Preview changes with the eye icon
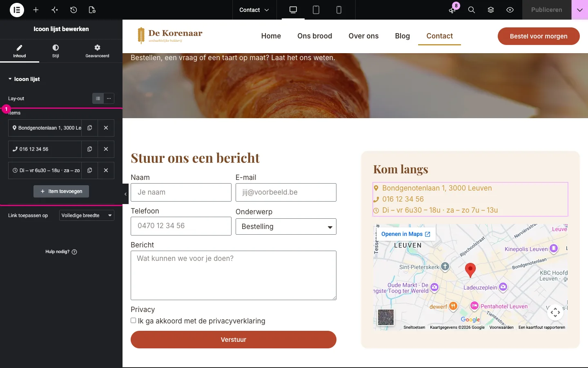 click(510, 10)
